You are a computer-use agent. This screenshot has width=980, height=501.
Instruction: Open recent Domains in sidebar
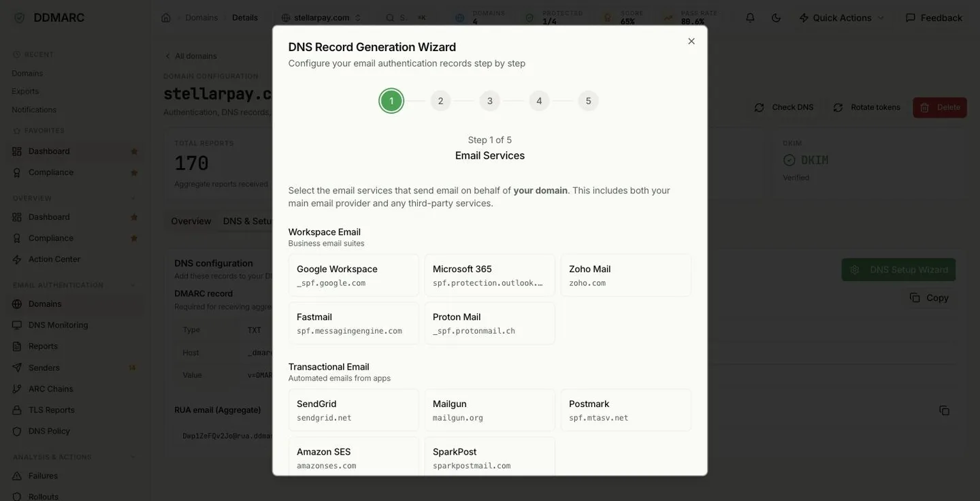(x=27, y=73)
